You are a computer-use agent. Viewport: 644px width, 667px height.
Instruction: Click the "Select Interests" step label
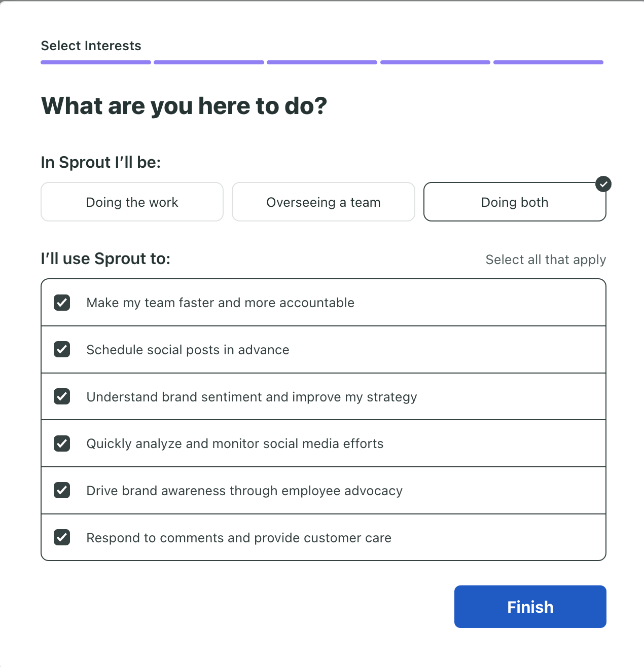point(91,46)
